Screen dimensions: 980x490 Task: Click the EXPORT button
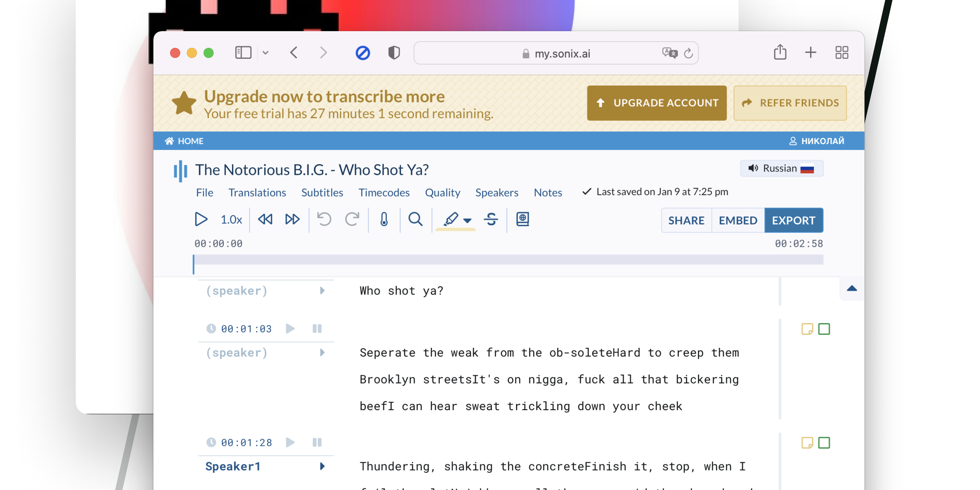click(793, 220)
